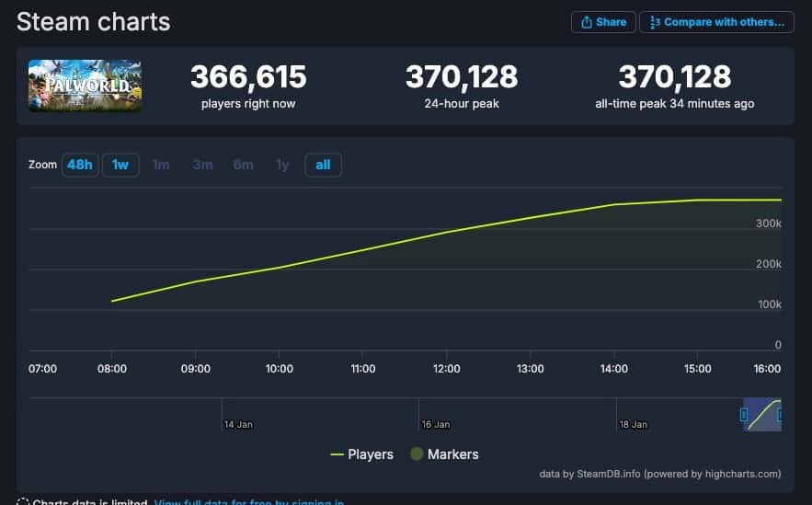Select the 3m zoom range
812x505 pixels.
tap(202, 165)
